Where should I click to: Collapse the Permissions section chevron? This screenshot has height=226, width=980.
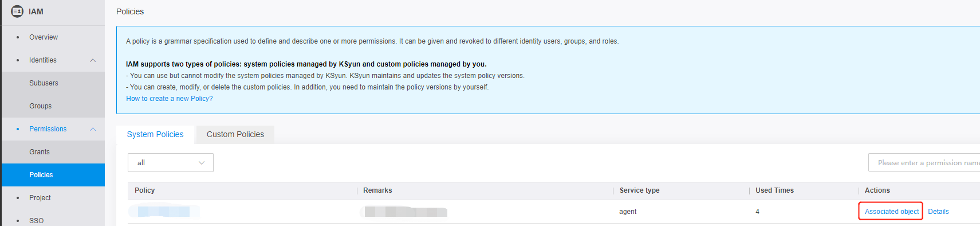click(x=93, y=129)
